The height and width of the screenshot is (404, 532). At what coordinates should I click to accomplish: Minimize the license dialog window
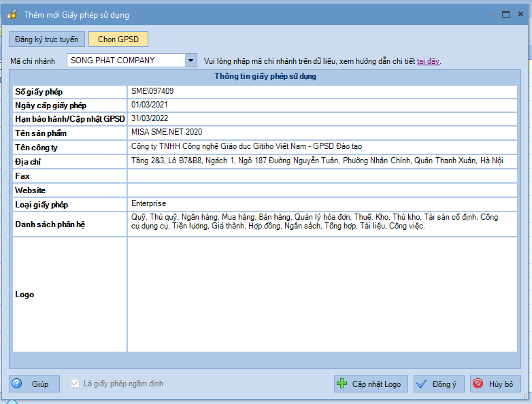[492, 14]
